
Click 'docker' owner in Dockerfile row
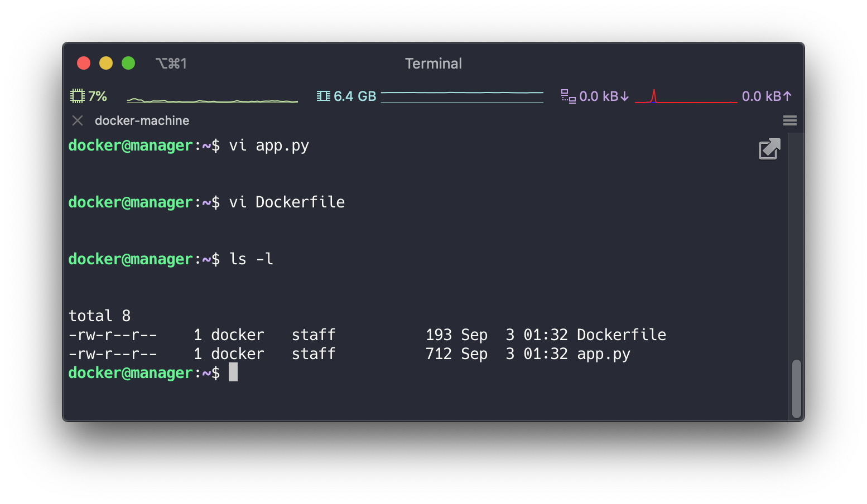[x=238, y=335]
